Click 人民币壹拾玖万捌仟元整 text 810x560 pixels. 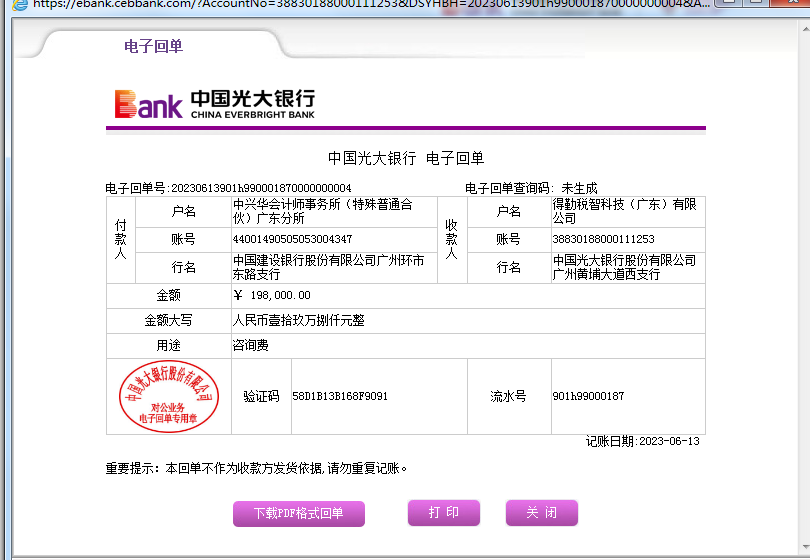coord(299,320)
